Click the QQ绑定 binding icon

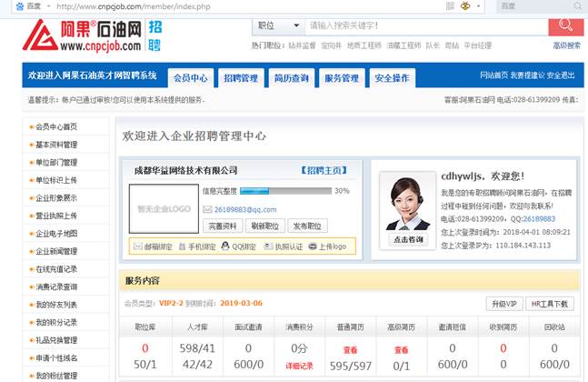226,246
